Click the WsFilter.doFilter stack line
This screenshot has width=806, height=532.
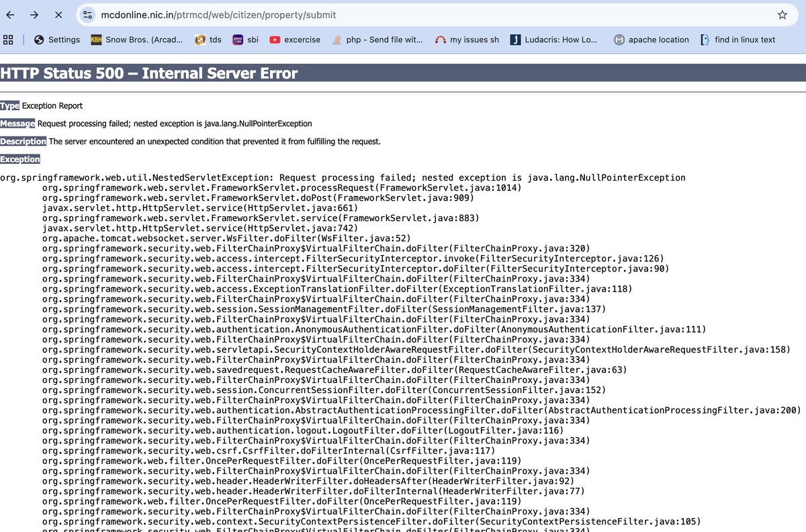226,238
